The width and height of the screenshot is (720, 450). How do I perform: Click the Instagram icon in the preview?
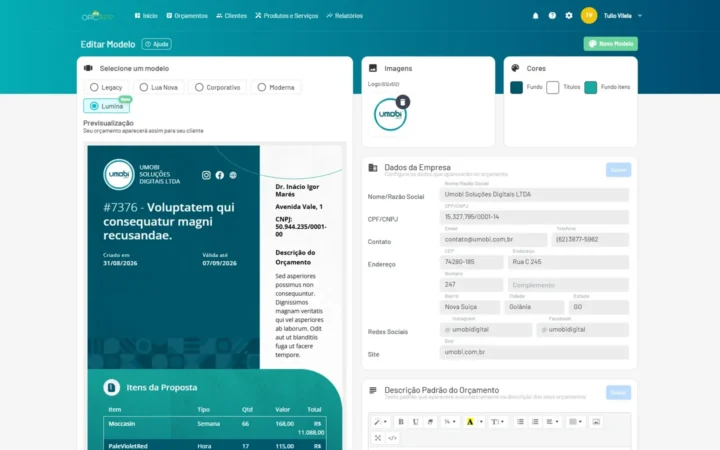206,175
